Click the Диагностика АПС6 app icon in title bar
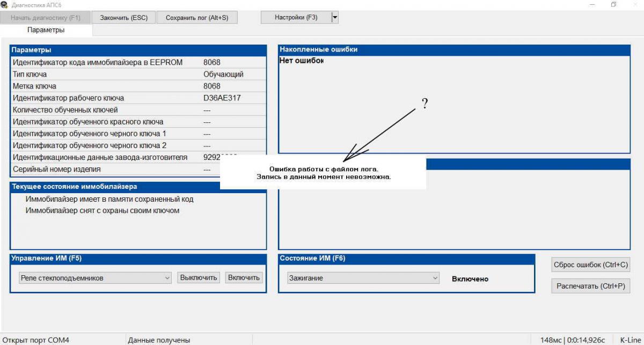Screen dimensions: 644x345 5,5
